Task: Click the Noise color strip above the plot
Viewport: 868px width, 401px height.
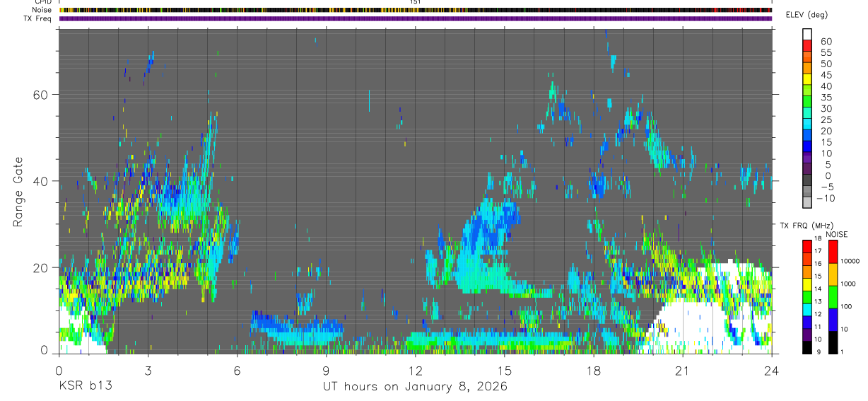Action: (416, 10)
